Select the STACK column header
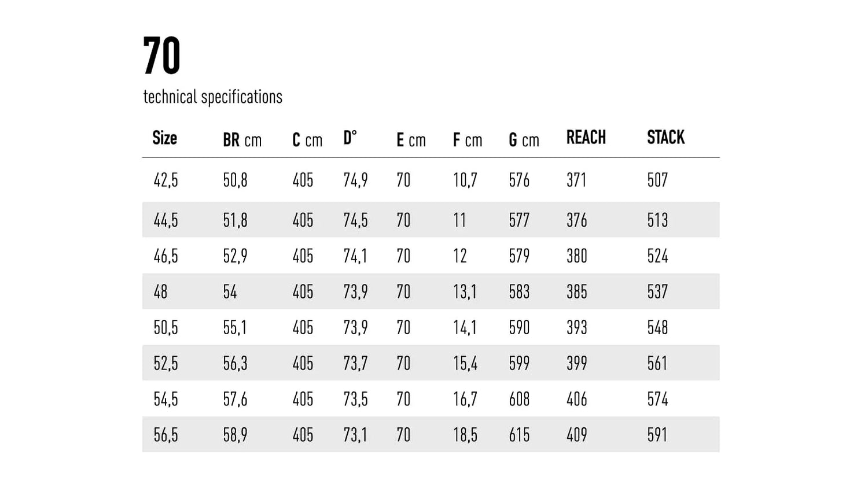 click(665, 138)
